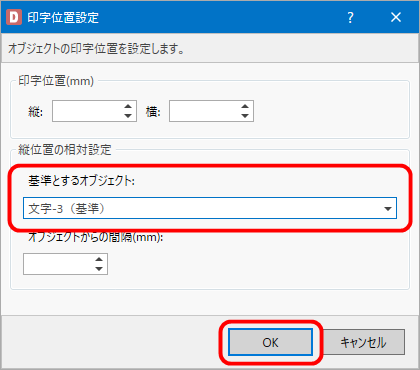Click inside the 横 input field
This screenshot has height=370, width=420.
tap(204, 111)
